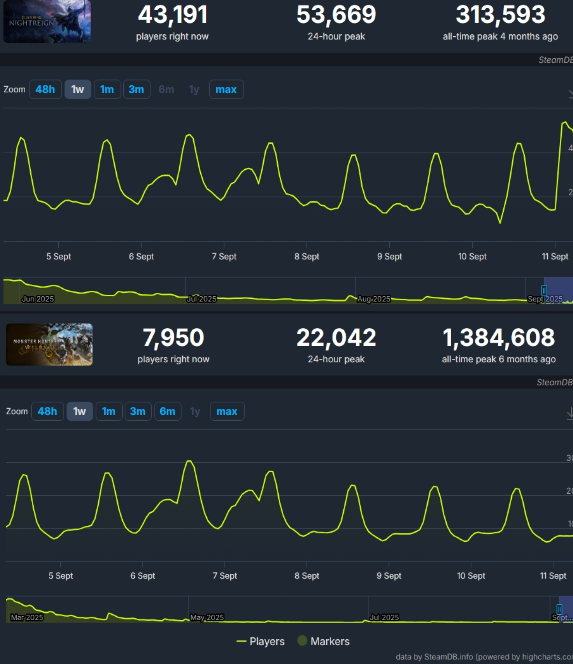Select max zoom on Nightreign chart

click(x=226, y=89)
